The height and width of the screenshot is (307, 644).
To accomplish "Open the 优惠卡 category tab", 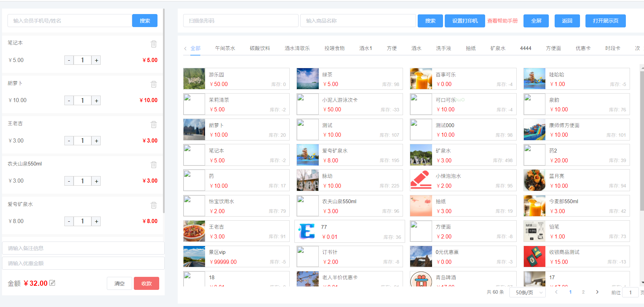I will pos(583,48).
